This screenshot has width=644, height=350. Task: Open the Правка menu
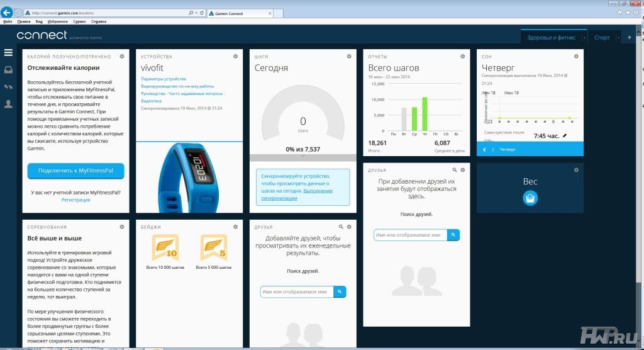coord(24,21)
